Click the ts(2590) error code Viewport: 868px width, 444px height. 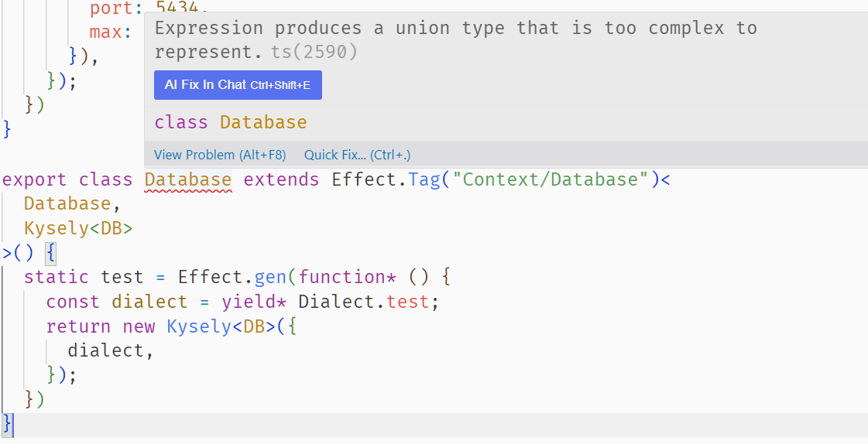point(314,52)
